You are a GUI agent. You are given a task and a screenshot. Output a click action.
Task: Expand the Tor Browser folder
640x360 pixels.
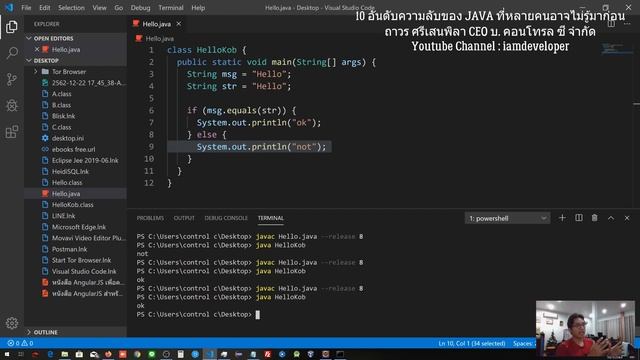tap(76, 71)
